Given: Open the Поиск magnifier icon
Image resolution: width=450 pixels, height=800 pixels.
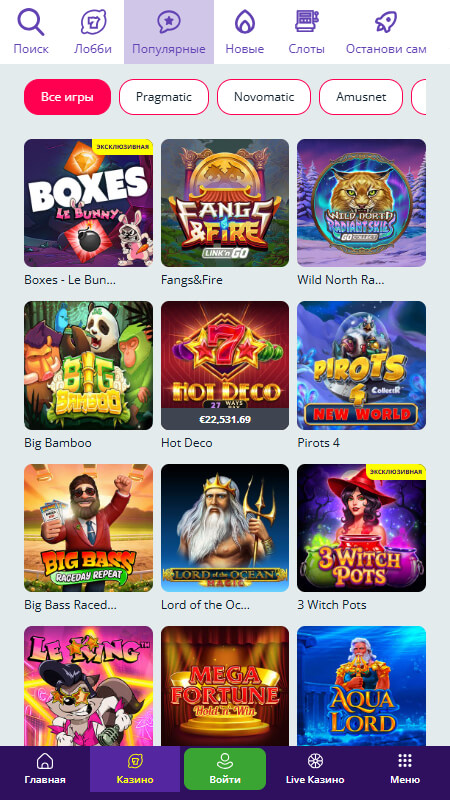Looking at the screenshot, I should 31,22.
